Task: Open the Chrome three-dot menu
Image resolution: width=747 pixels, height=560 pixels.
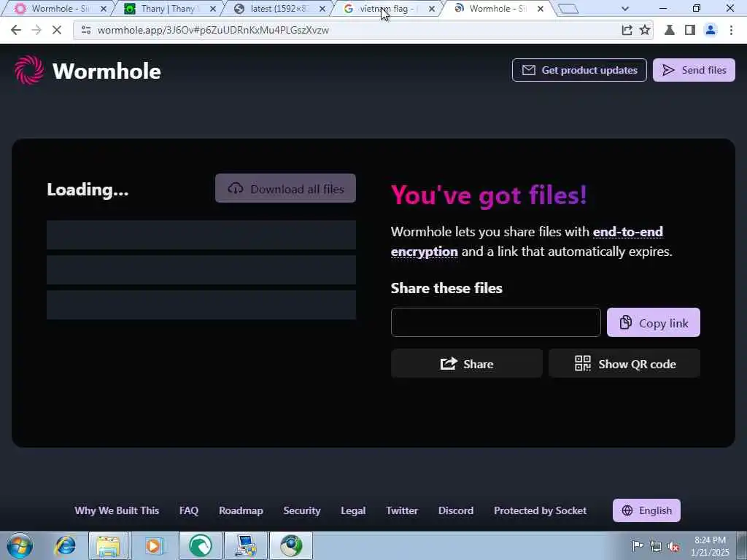Action: 731,30
